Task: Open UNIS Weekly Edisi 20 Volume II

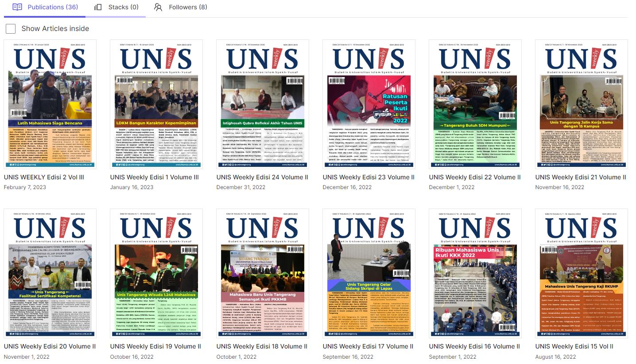Action: click(x=49, y=346)
